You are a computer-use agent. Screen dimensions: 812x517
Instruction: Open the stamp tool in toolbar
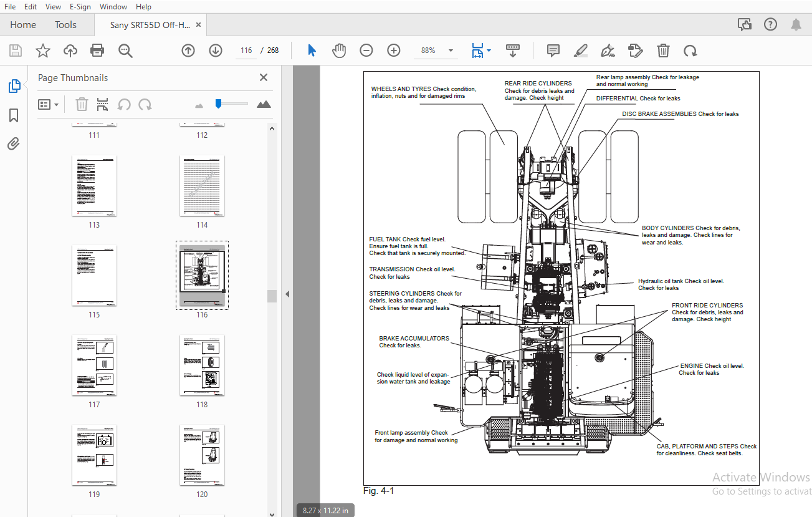(635, 51)
